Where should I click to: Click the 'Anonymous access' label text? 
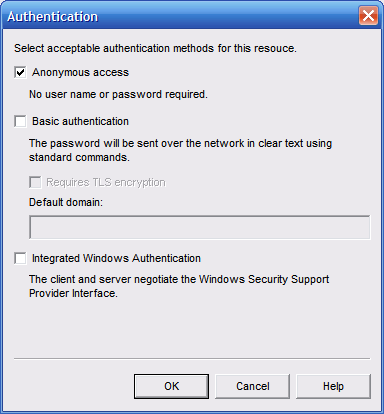80,72
